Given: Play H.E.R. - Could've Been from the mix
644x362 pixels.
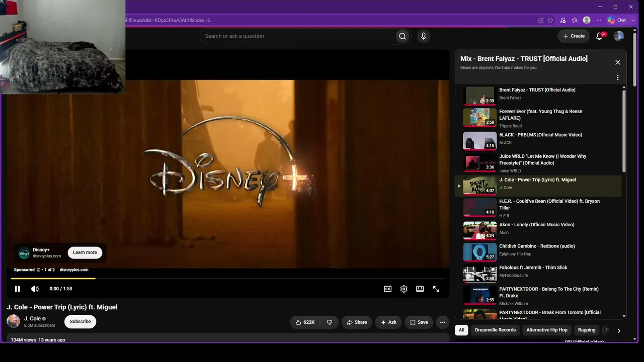Looking at the screenshot, I should click(x=538, y=208).
